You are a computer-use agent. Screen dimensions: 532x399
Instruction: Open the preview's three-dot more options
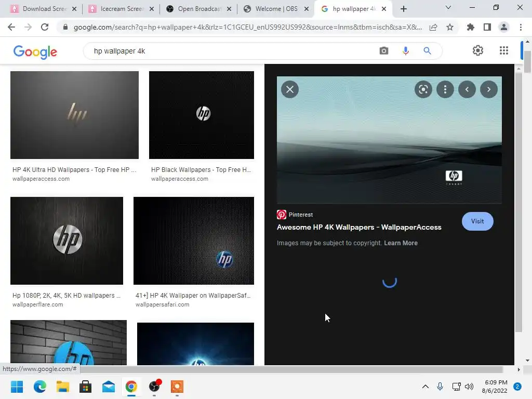coord(445,89)
